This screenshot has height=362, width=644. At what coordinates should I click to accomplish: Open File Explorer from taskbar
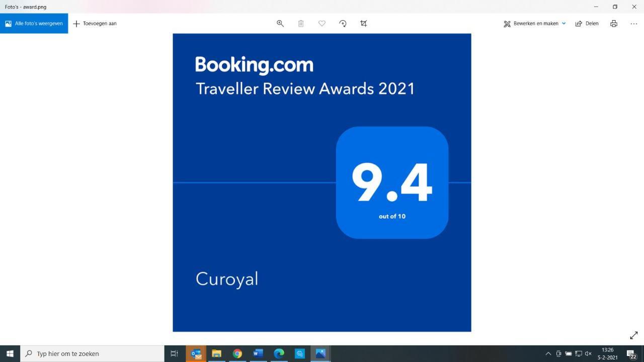click(216, 353)
